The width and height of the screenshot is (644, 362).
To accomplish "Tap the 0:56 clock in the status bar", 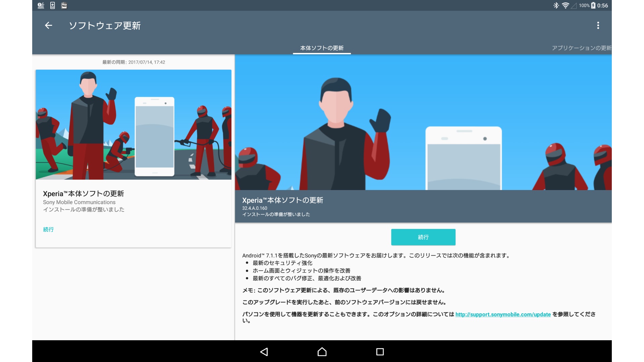I will pos(602,5).
